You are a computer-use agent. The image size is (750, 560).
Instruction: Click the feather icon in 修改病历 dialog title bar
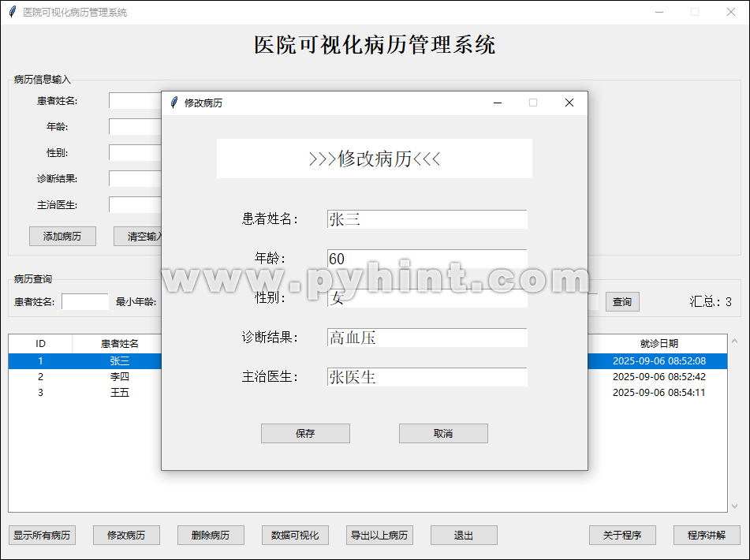click(174, 103)
